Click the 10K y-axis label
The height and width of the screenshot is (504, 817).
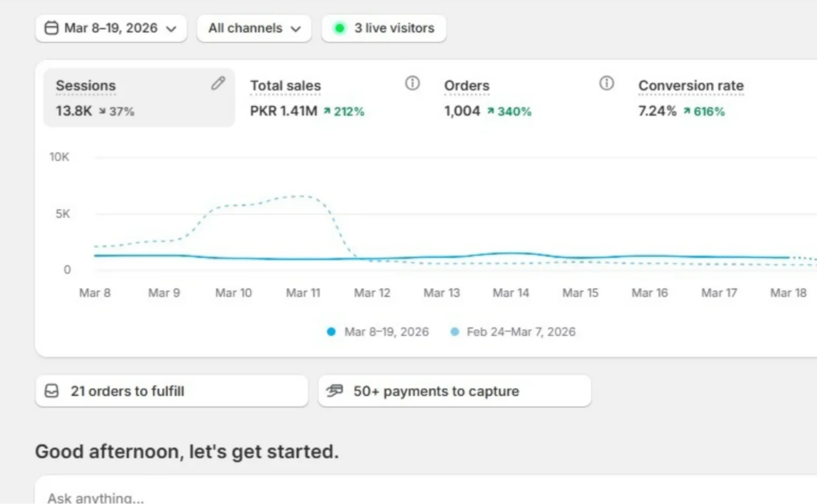click(x=59, y=157)
